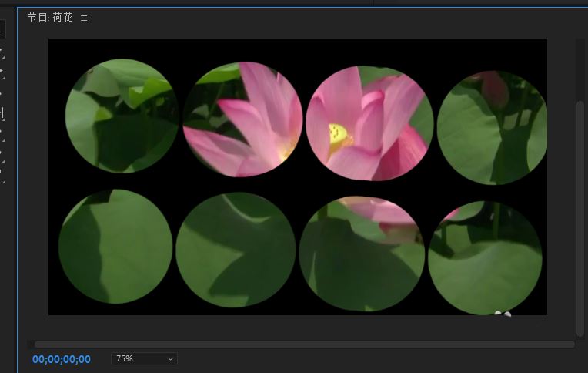Click the circle cut off by preview's right edge
The image size is (588, 373).
(x=492, y=128)
